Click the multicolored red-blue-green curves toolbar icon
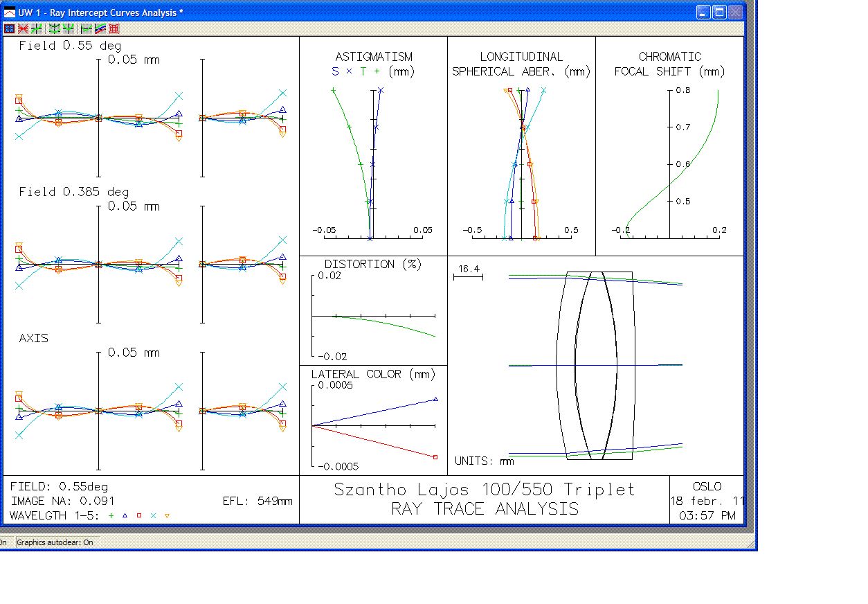The height and width of the screenshot is (604, 868). [100, 28]
